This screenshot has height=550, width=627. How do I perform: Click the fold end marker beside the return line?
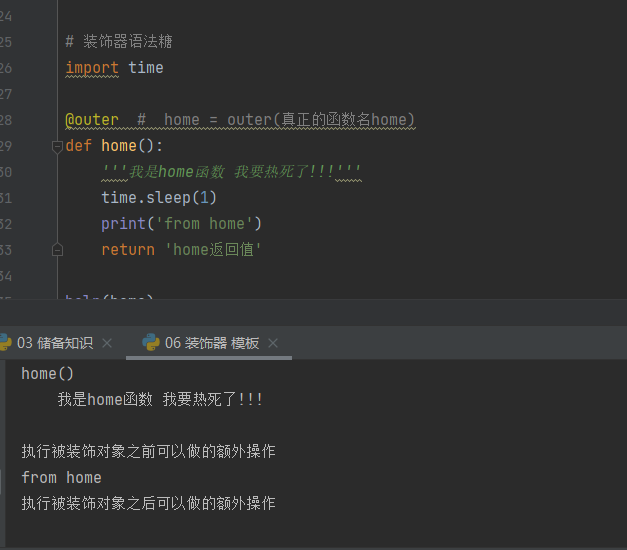pyautogui.click(x=57, y=250)
